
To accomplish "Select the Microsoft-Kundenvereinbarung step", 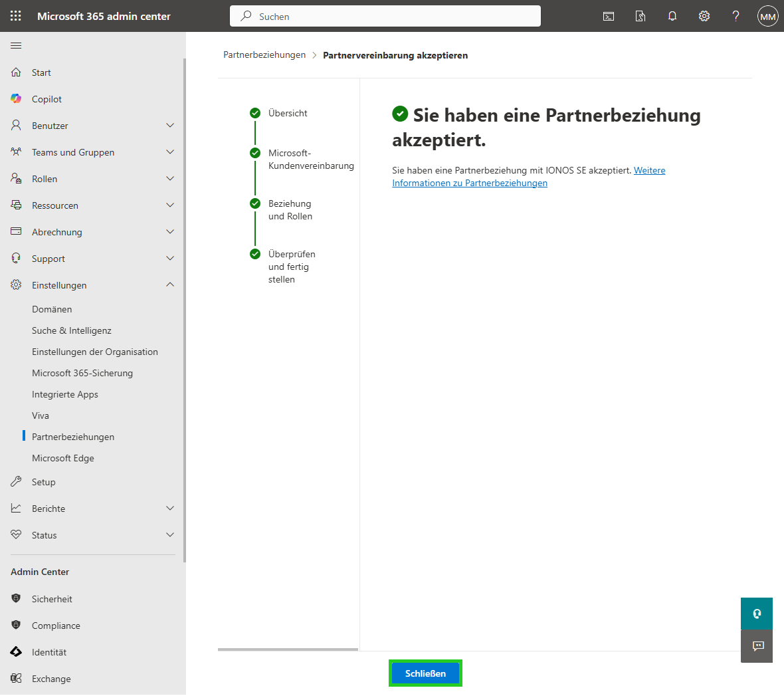I will pyautogui.click(x=311, y=160).
